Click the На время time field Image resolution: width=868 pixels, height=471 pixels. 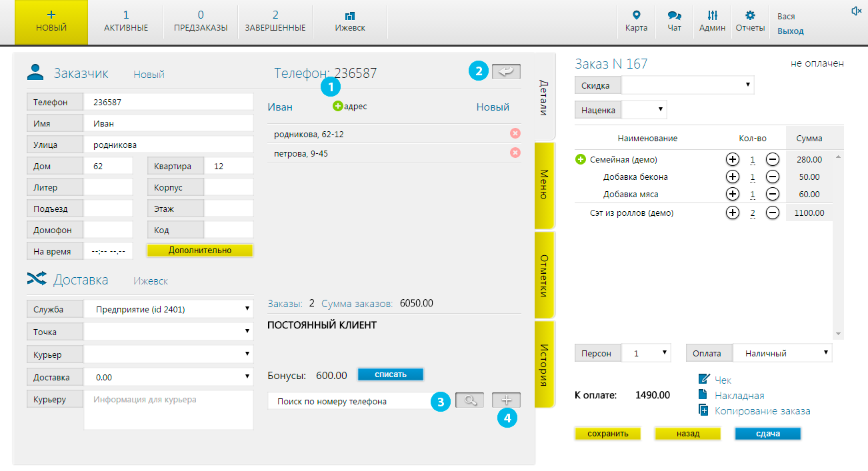[x=109, y=251]
